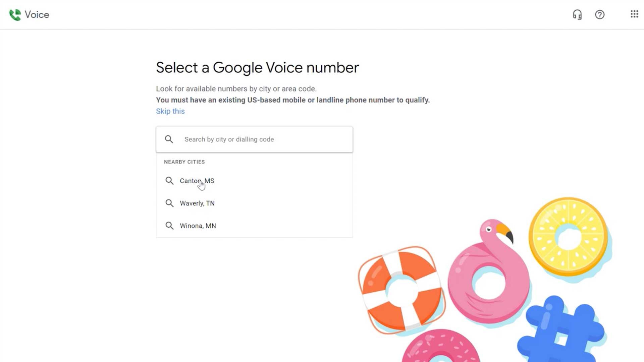
Task: Click the orange lifebuoy illustration
Action: click(402, 290)
